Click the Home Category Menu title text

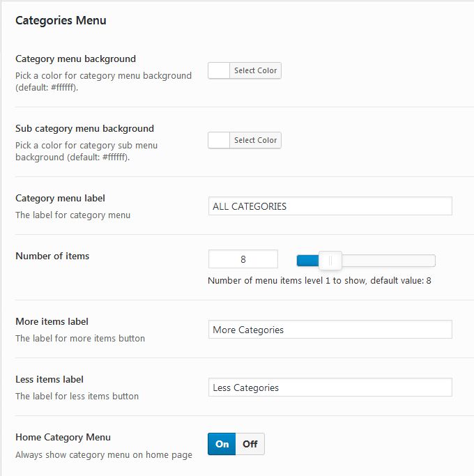tap(63, 438)
